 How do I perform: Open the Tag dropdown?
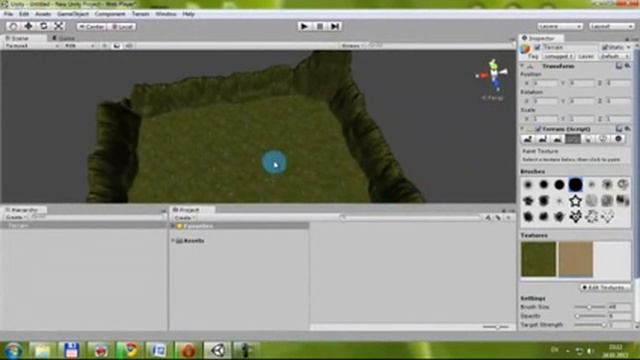coord(559,56)
